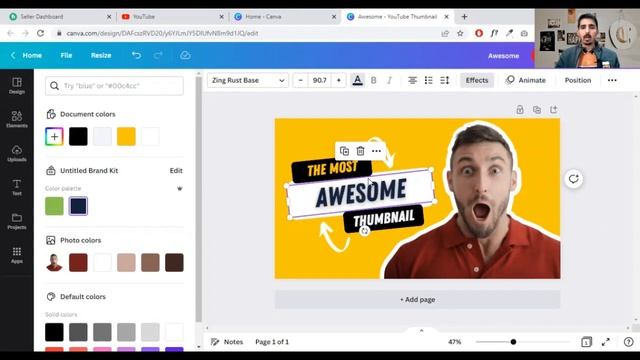
Task: Open the Apps sidebar panel
Action: pyautogui.click(x=17, y=255)
